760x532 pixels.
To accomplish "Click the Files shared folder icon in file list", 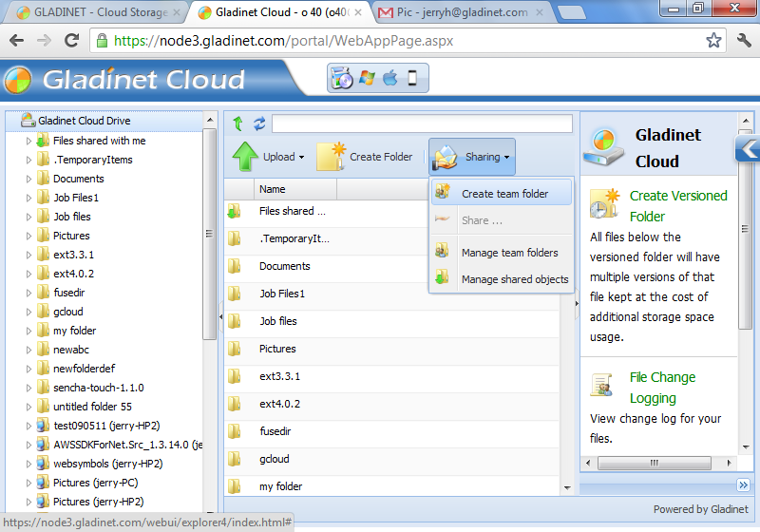I will click(x=234, y=211).
